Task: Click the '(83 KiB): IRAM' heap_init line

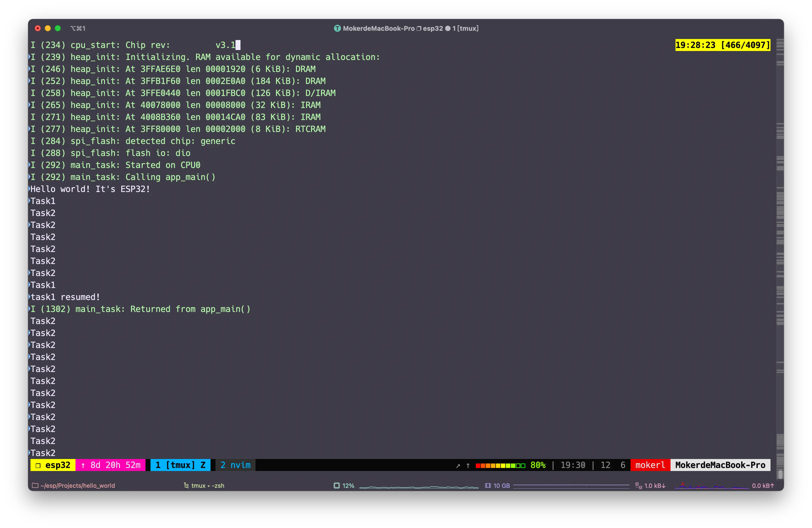Action: point(176,117)
